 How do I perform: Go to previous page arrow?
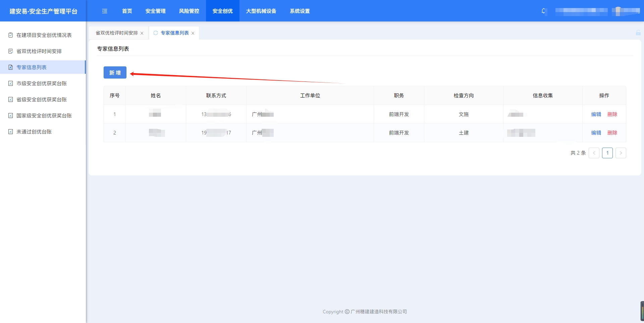tap(594, 153)
